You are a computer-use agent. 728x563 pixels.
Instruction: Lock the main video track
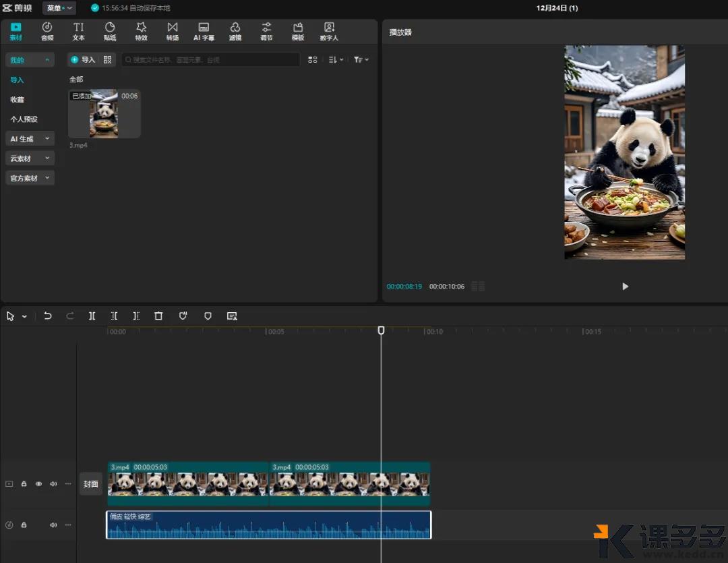coord(24,484)
